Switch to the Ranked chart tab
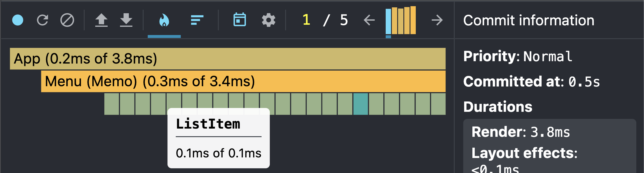 tap(197, 20)
